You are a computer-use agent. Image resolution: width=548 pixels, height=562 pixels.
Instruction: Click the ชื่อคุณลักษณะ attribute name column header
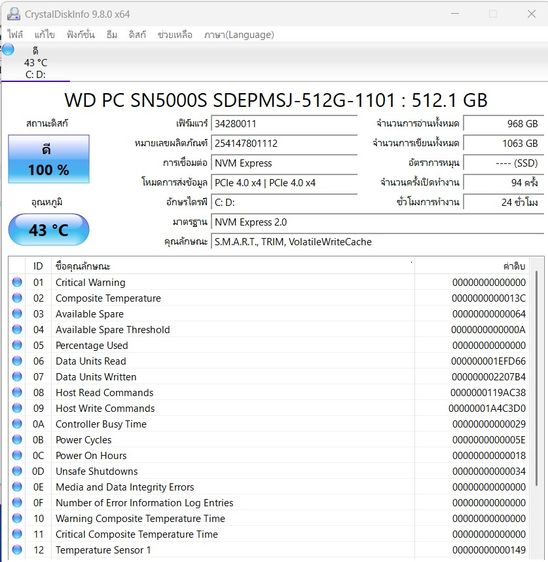[233, 266]
